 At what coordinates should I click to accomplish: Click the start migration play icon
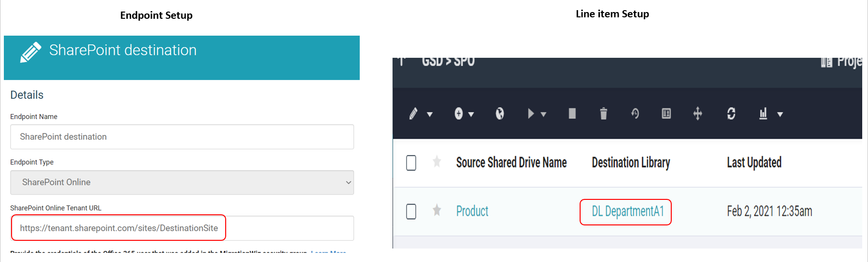click(x=531, y=114)
